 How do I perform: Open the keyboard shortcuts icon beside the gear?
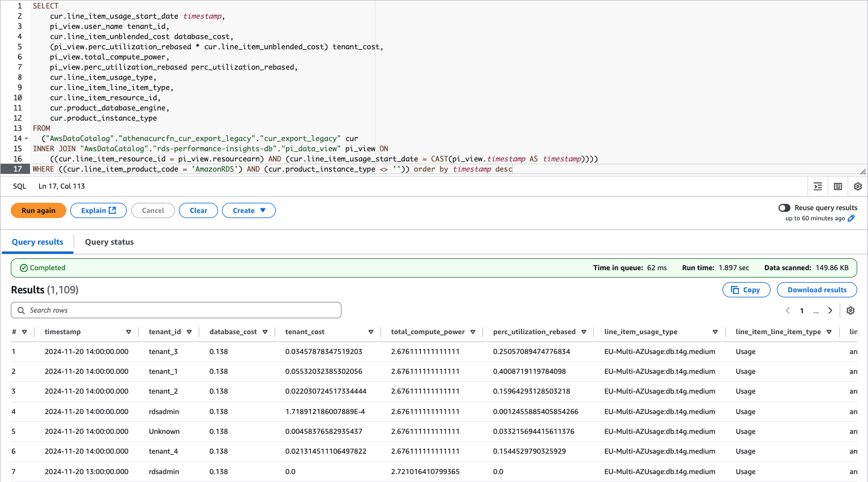(x=839, y=186)
